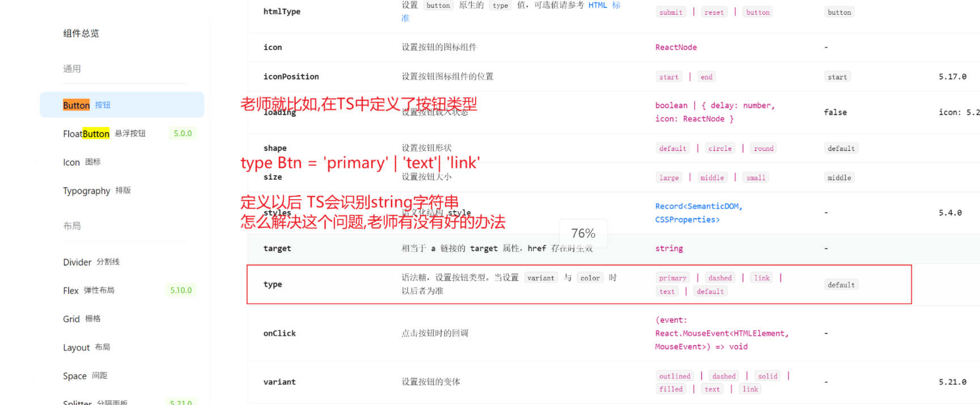Open Grid 栅格 component page
Screen dimensions: 980x405
point(82,319)
